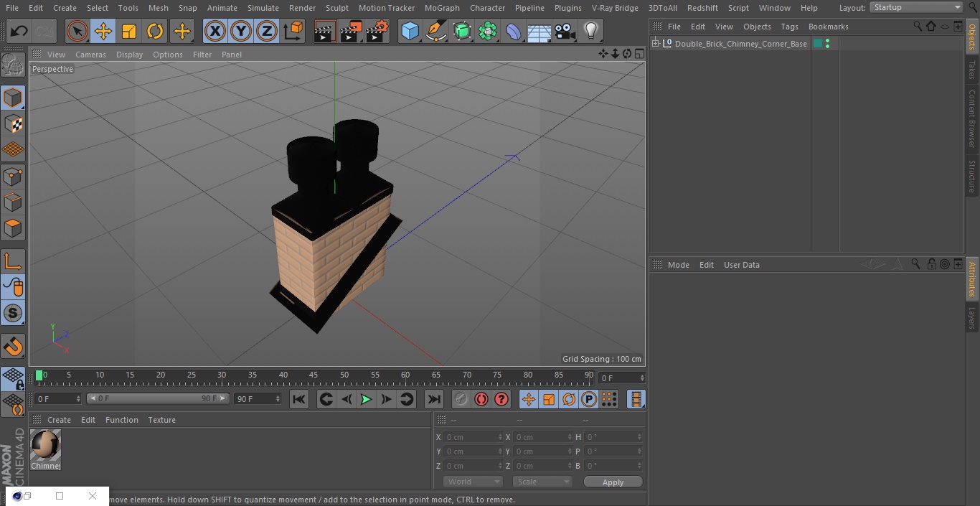This screenshot has height=506, width=980.
Task: Jump to the end of animation
Action: 434,399
